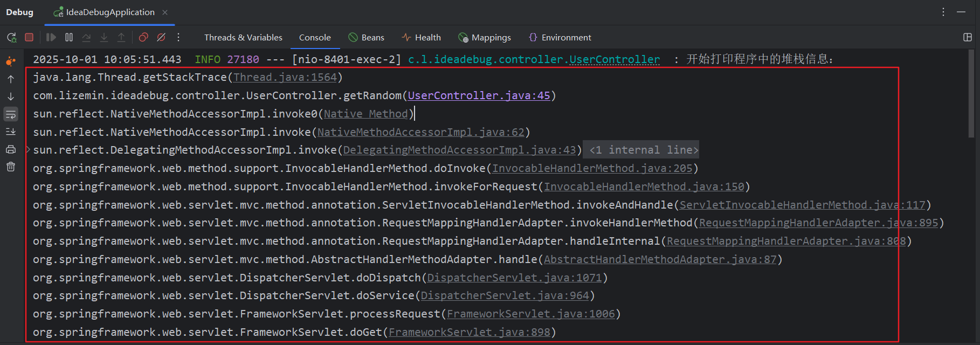Toggle Mute Breakpoints

(161, 37)
